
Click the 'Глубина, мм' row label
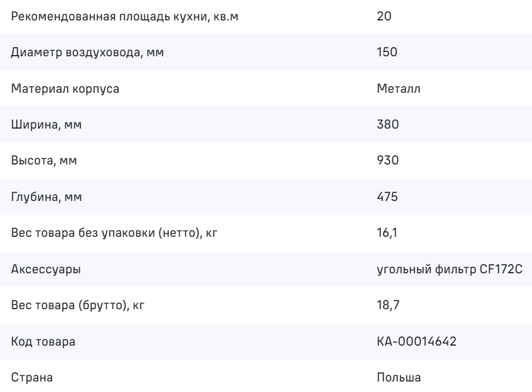tap(46, 197)
